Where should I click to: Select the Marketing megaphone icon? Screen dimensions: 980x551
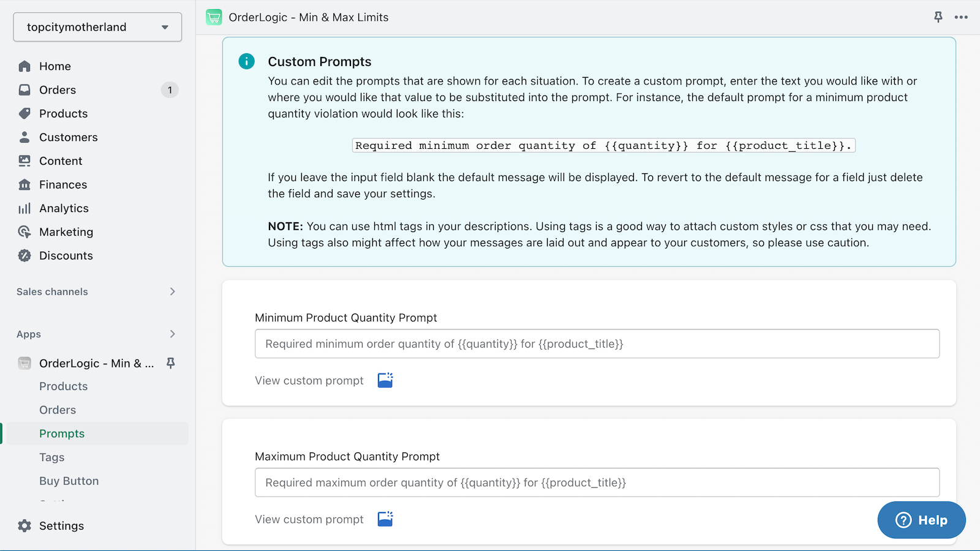coord(24,231)
